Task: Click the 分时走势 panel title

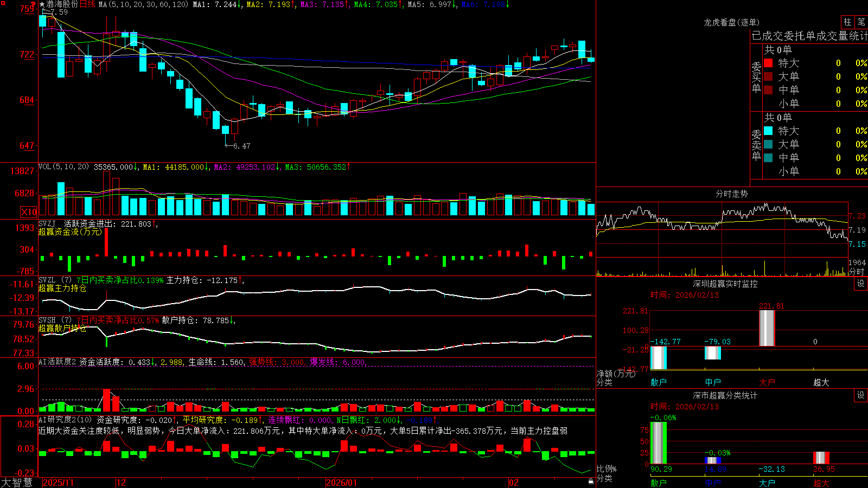Action: point(731,194)
